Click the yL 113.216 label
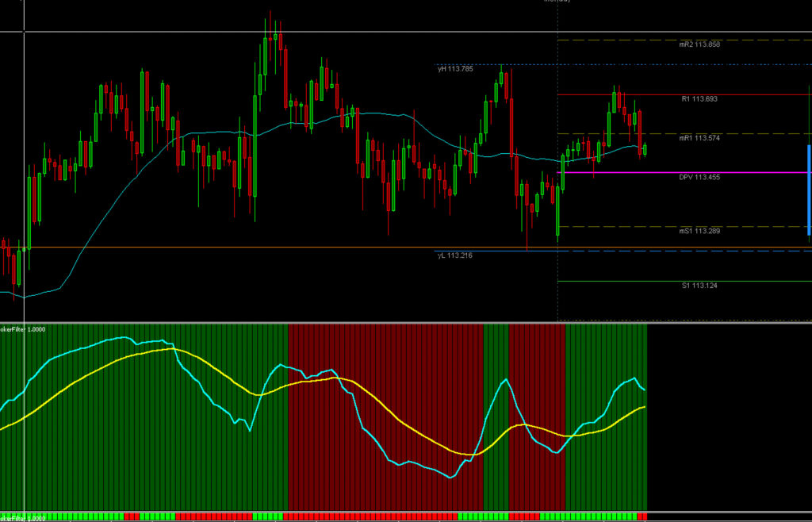The height and width of the screenshot is (522, 812). coord(454,255)
